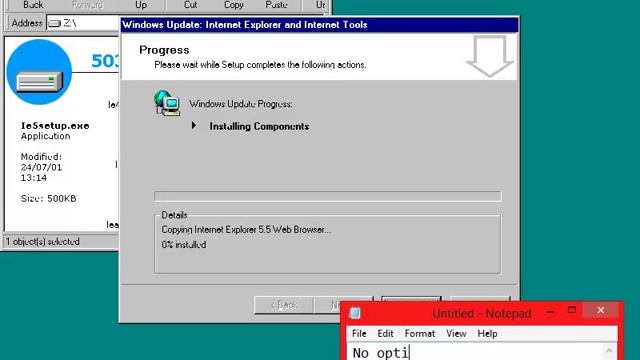Click the Up button in Explorer toolbar
The width and height of the screenshot is (640, 360).
click(x=141, y=5)
